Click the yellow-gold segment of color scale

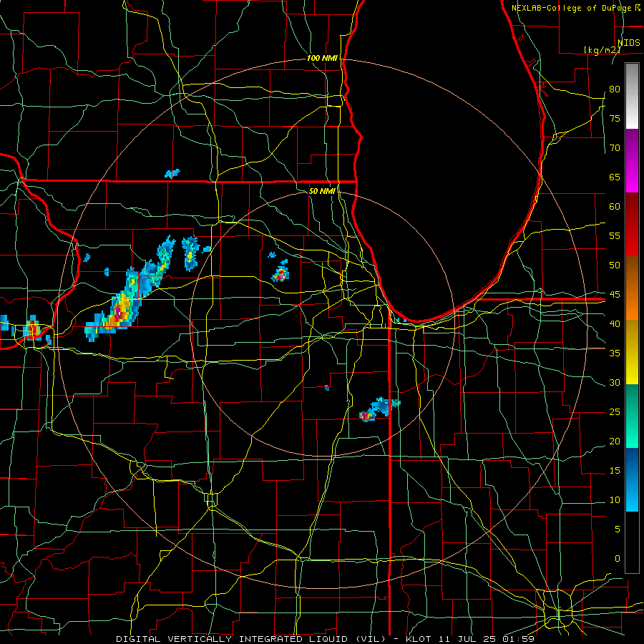click(x=632, y=352)
